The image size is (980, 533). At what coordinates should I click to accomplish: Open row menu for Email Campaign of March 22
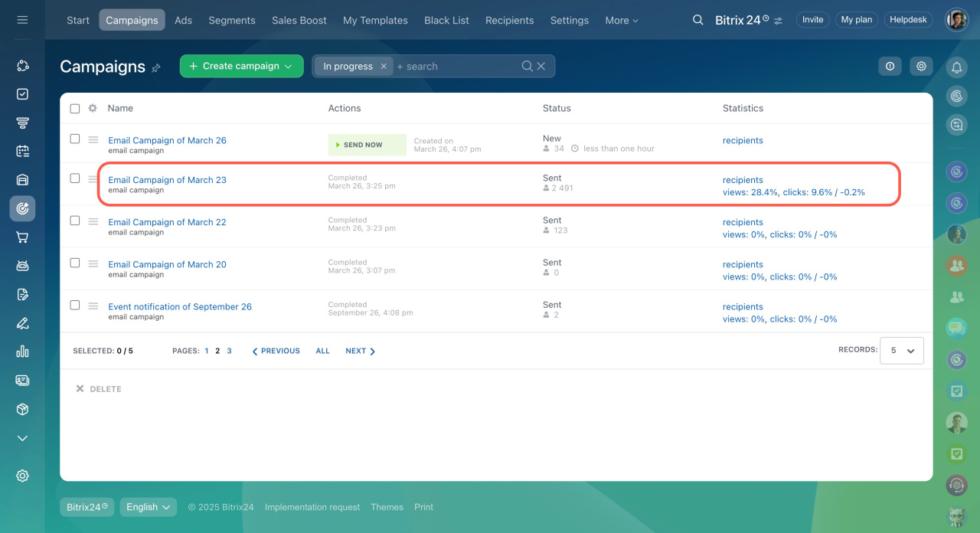pos(93,221)
